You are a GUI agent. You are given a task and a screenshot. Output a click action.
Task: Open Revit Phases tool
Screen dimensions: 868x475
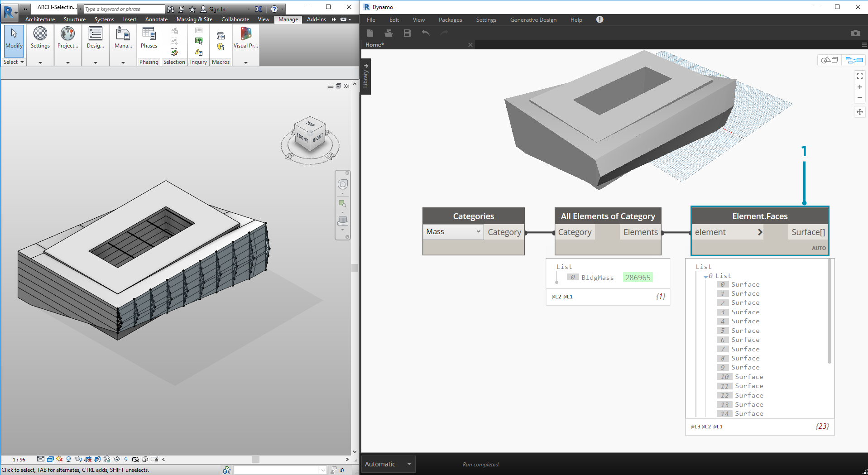149,37
